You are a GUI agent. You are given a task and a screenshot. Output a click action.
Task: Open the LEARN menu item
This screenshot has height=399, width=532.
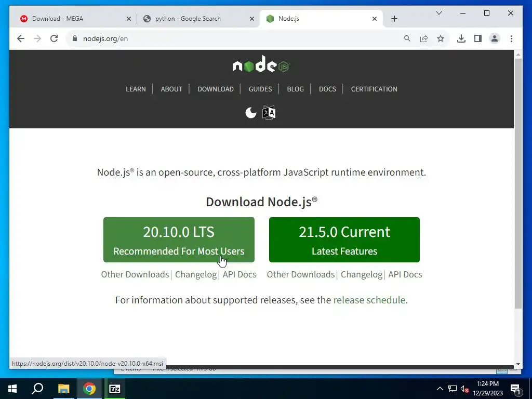136,89
